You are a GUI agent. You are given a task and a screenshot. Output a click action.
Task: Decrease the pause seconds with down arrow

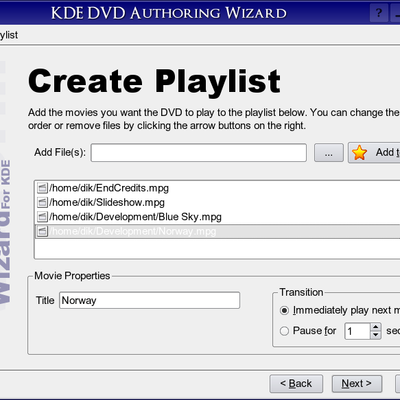click(x=376, y=335)
